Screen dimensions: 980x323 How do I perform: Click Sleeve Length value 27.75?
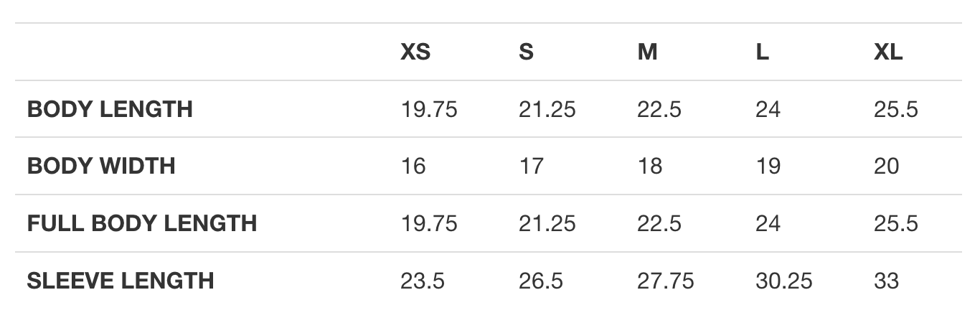coord(666,280)
